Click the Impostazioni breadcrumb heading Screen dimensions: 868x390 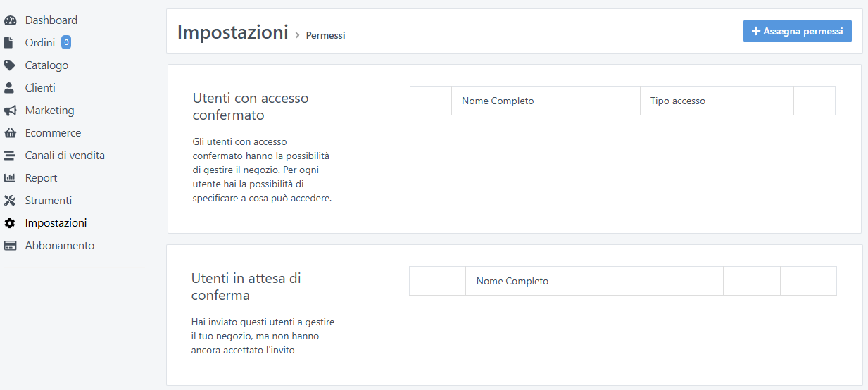click(232, 32)
